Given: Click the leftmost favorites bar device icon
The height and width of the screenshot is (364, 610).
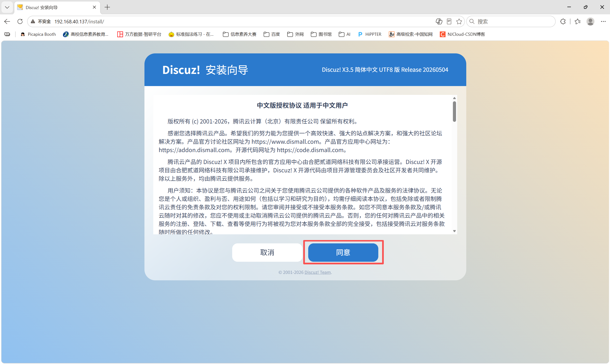Looking at the screenshot, I should [7, 34].
